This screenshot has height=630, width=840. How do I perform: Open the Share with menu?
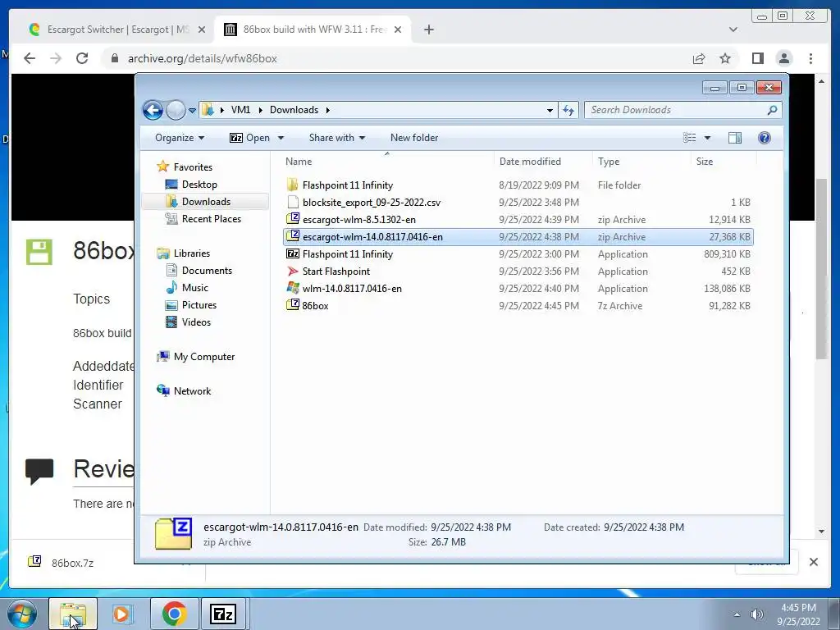click(337, 138)
